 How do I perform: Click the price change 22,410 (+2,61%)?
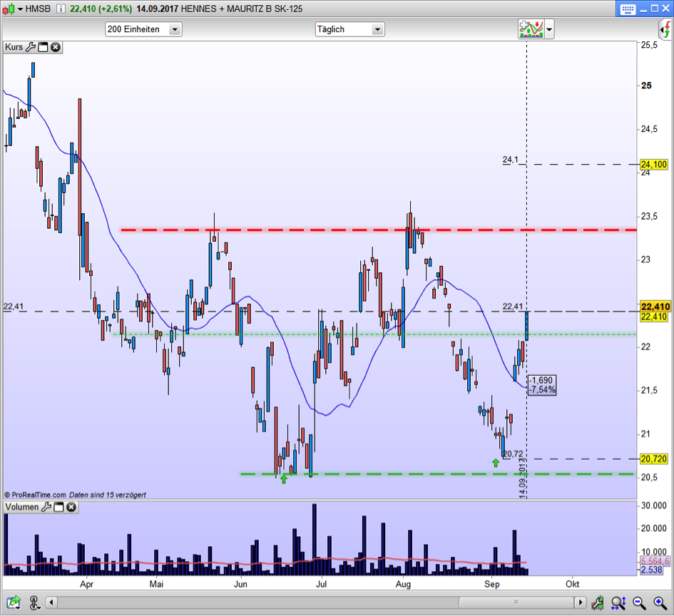[101, 9]
